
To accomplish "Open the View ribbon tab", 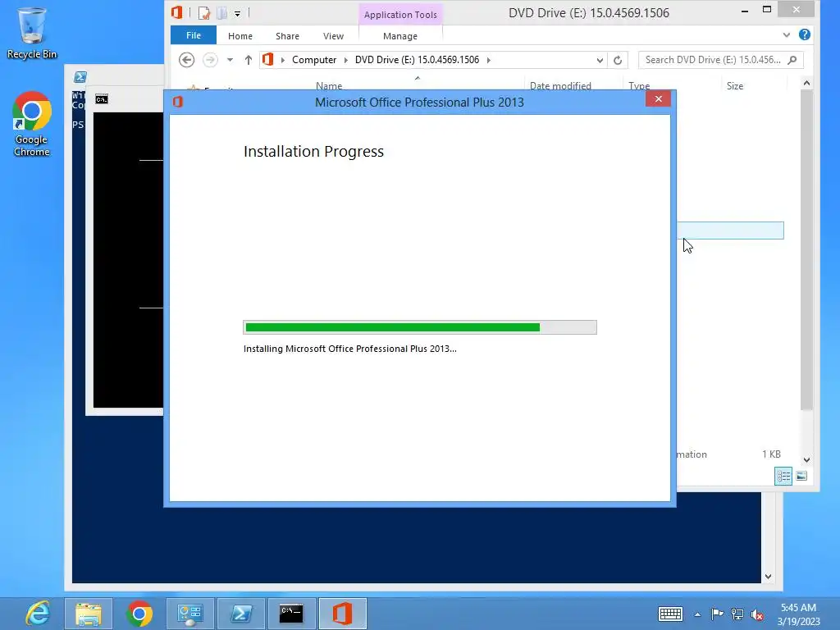I will 333,36.
